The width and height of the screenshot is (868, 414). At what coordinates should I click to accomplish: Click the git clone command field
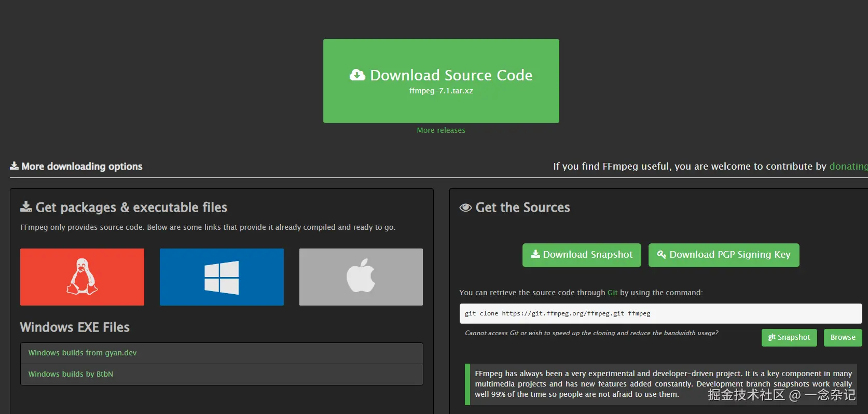pos(660,313)
